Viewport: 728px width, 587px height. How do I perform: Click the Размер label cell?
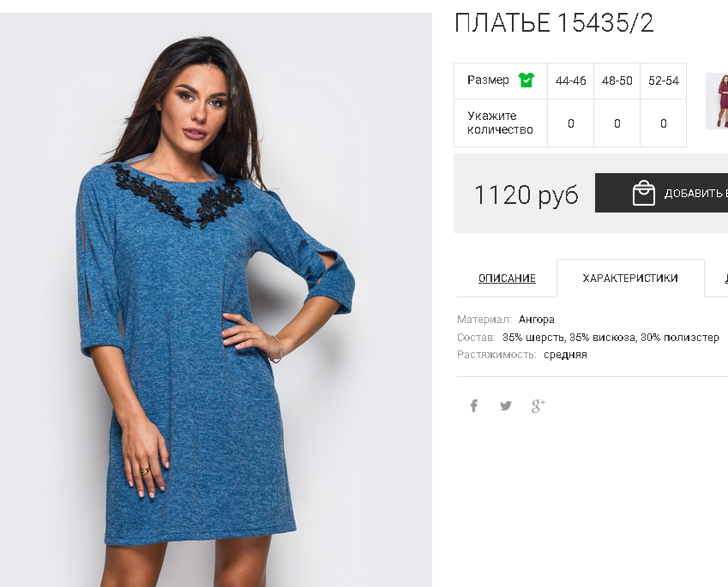[501, 81]
